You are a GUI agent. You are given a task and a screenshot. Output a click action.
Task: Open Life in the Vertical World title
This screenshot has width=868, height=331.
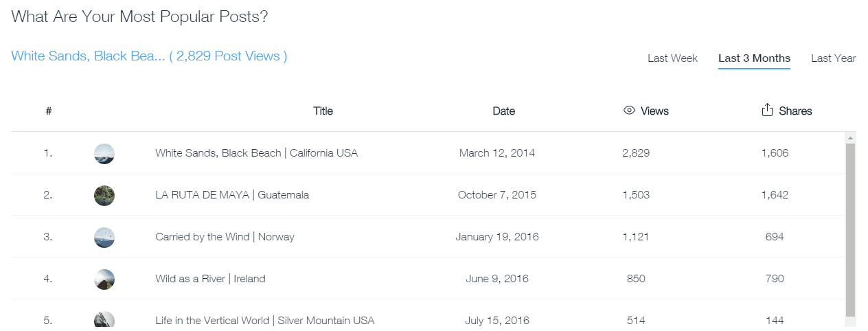coord(264,320)
